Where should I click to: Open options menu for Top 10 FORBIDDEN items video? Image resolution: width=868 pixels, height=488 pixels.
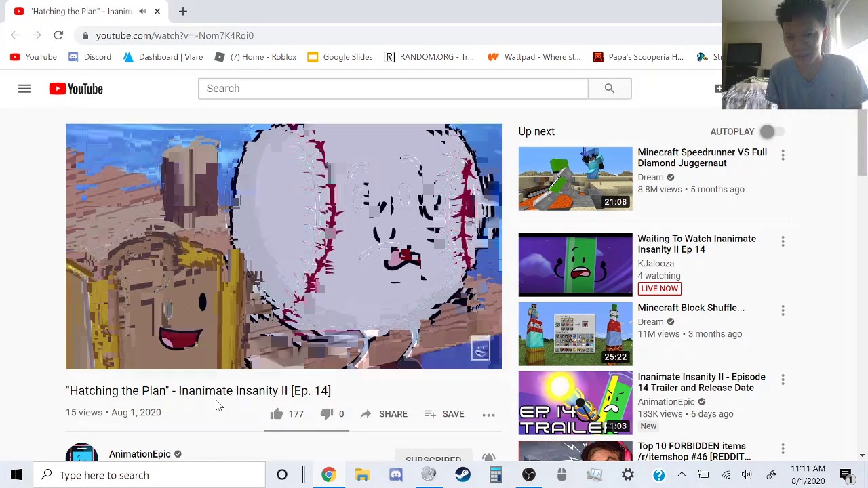tap(783, 449)
